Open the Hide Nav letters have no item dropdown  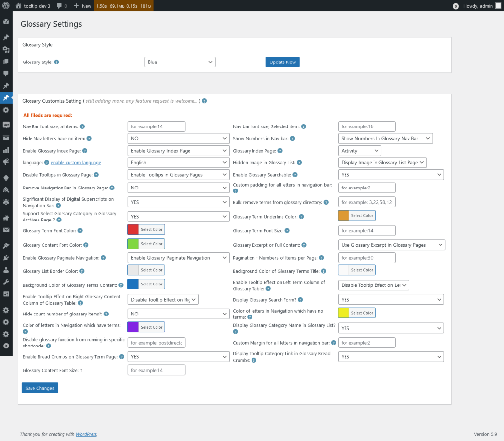[178, 138]
